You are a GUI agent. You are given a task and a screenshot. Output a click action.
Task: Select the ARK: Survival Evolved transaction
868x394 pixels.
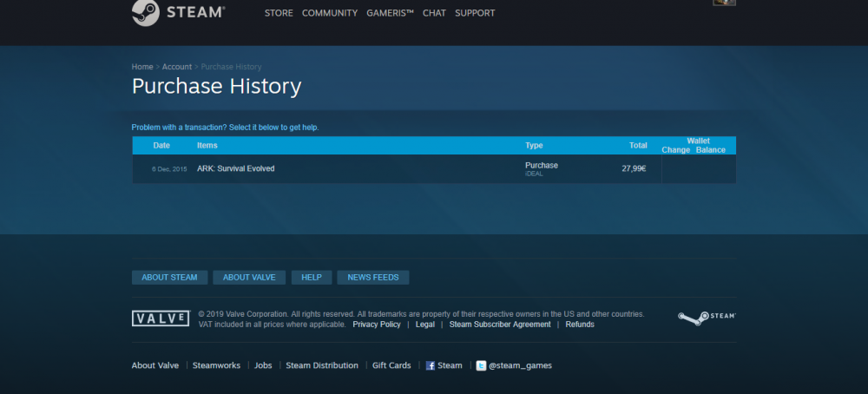pyautogui.click(x=434, y=168)
